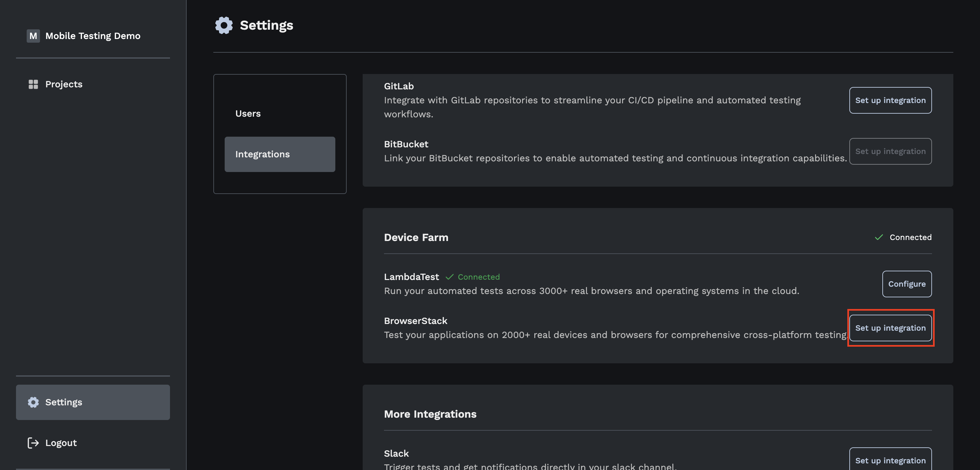Click the sidebar Settings gear icon
Screen dimensions: 980x470
pyautogui.click(x=33, y=402)
